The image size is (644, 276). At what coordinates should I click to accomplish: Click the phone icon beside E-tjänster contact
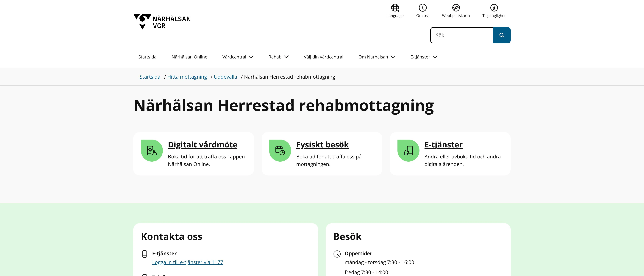point(144,254)
